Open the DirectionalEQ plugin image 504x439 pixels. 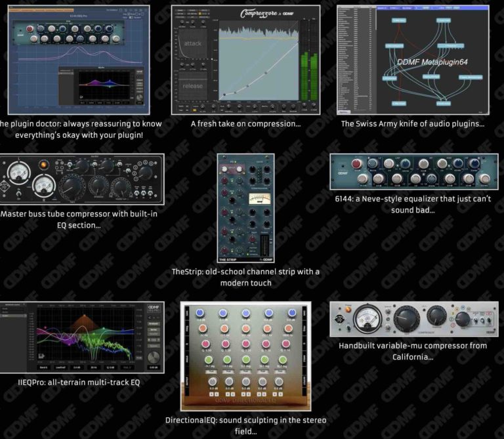(246, 356)
